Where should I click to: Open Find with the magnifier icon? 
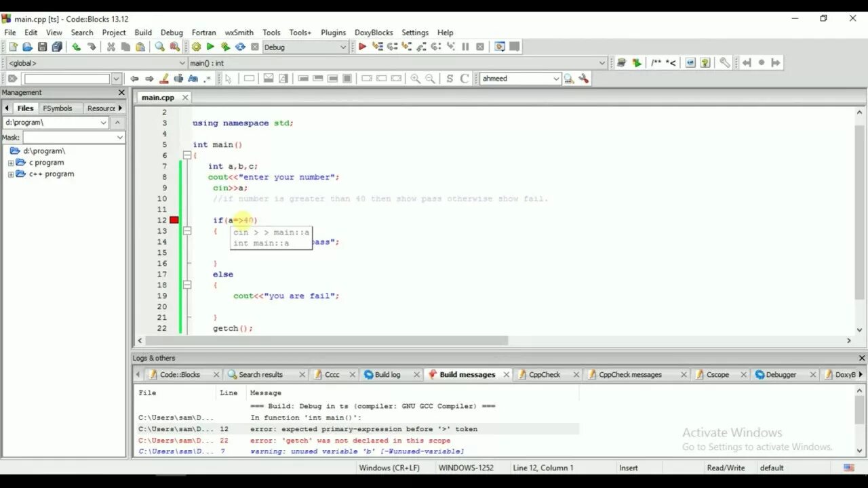pyautogui.click(x=159, y=47)
